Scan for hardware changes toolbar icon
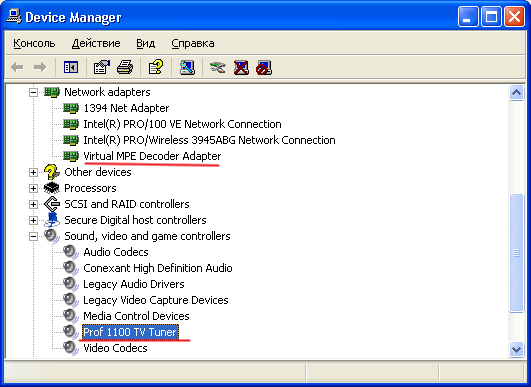Viewport: 531px width, 387px height. tap(187, 67)
